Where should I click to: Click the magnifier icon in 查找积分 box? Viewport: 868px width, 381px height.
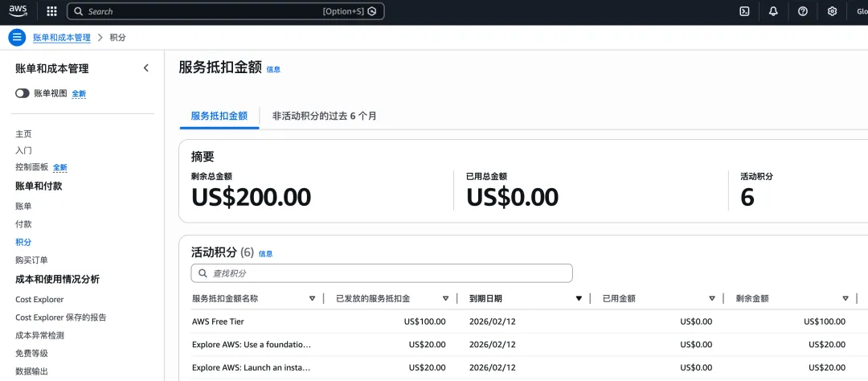pos(203,273)
